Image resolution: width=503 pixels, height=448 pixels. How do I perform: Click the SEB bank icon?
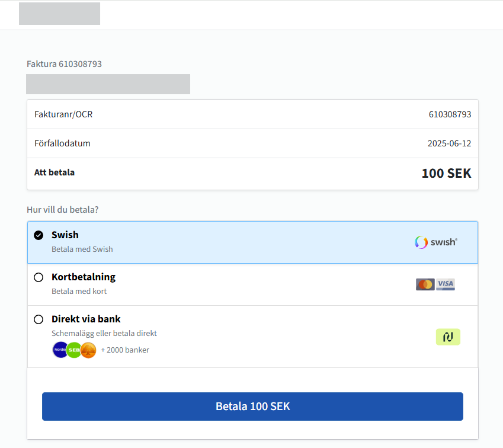coord(74,350)
